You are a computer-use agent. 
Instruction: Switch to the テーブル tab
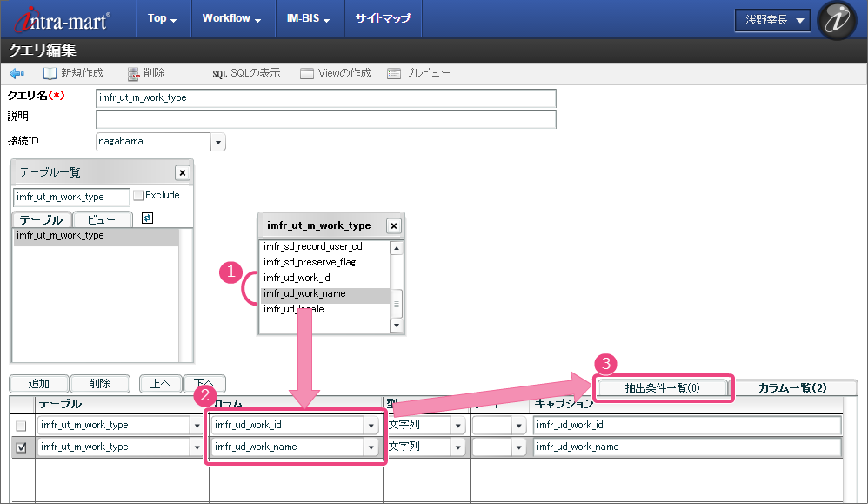(x=42, y=220)
